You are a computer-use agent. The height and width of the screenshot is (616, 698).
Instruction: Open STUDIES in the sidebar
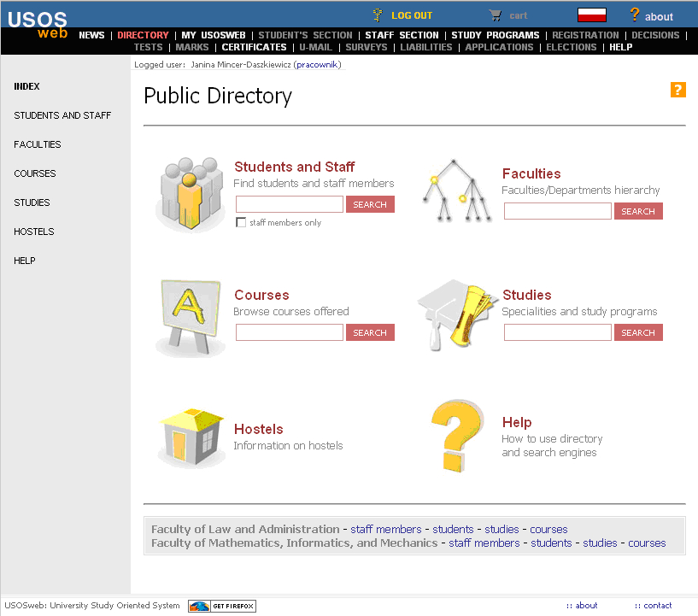click(x=32, y=202)
